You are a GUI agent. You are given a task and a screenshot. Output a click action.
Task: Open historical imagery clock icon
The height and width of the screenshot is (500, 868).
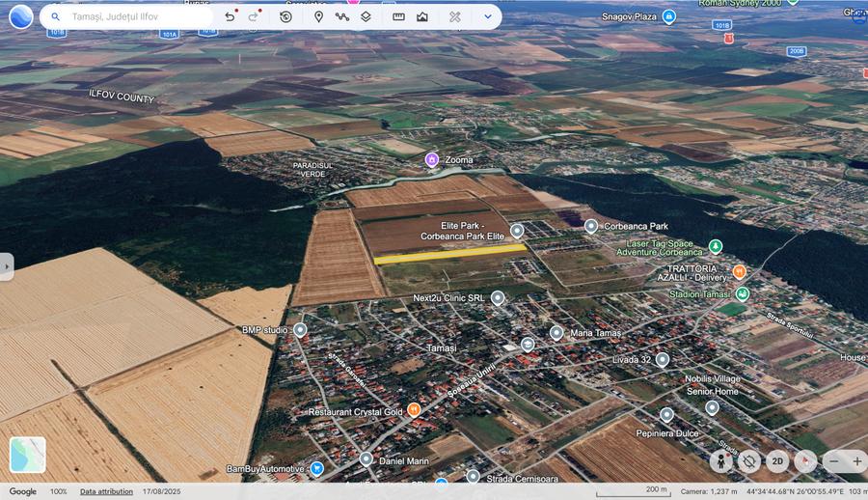point(285,16)
